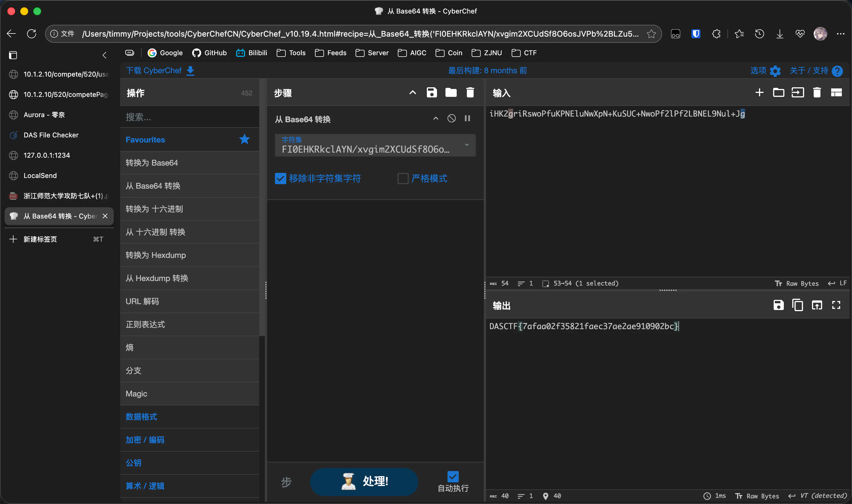Disable the 从 Base64 转换 operation

pos(451,118)
